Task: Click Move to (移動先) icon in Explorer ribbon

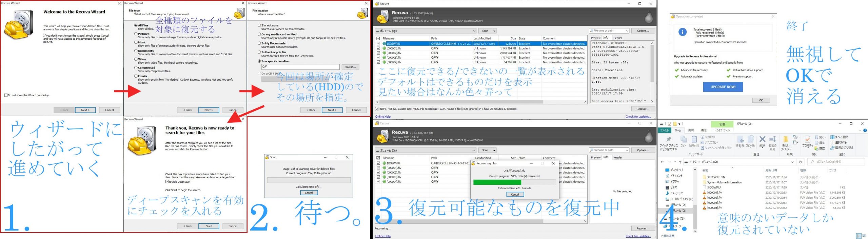Action: click(740, 139)
